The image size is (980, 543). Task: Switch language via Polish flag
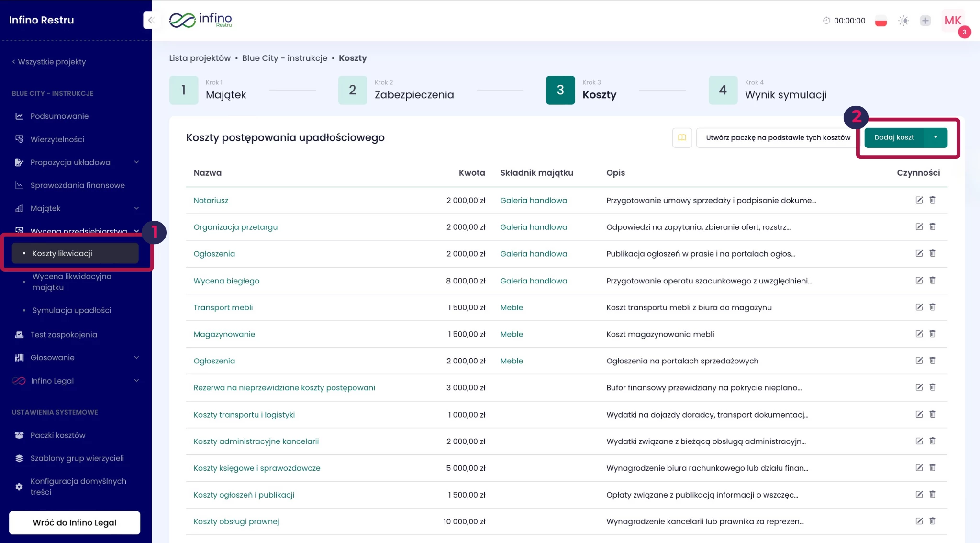(x=880, y=21)
